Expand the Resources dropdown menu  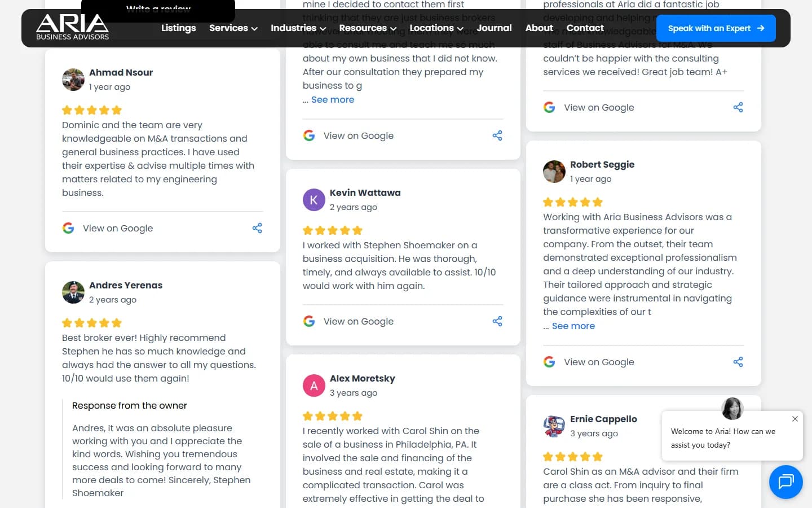pos(367,28)
